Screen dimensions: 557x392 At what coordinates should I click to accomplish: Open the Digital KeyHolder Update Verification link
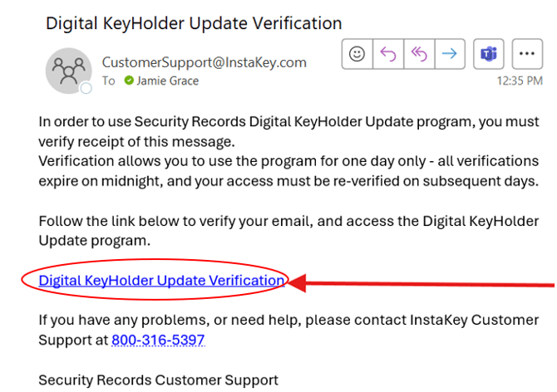click(161, 281)
